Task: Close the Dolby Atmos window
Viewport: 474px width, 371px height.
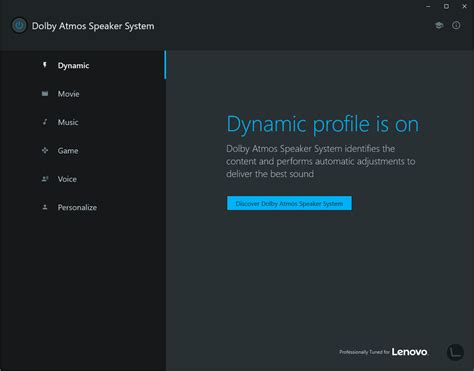Action: (464, 6)
